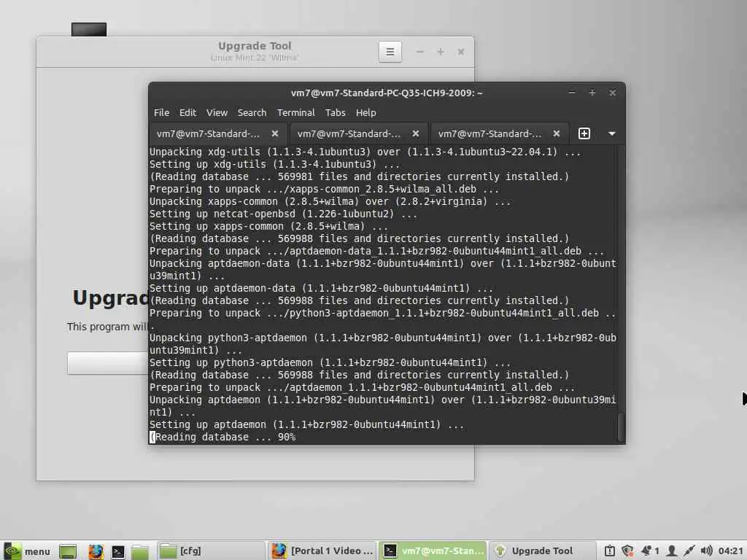Image resolution: width=747 pixels, height=560 pixels.
Task: Switch to the Portal 1 Video Firefox window
Action: click(322, 551)
